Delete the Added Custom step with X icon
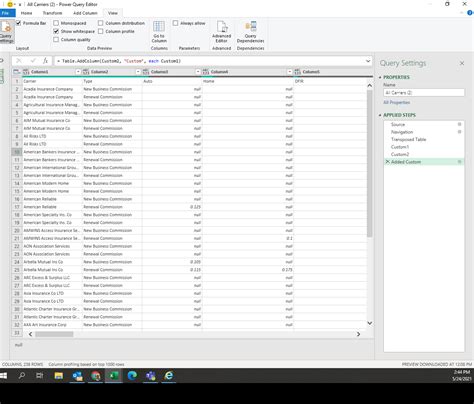The image size is (474, 404). pos(387,162)
